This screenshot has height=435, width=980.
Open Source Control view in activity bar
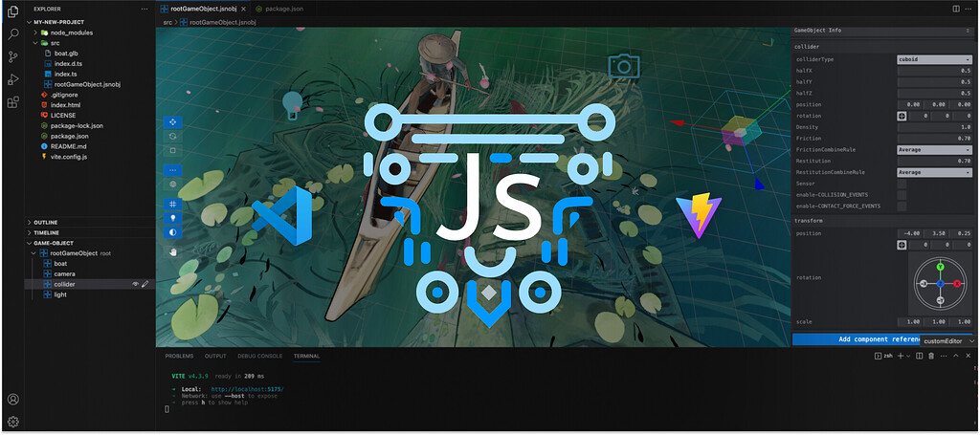tap(12, 56)
